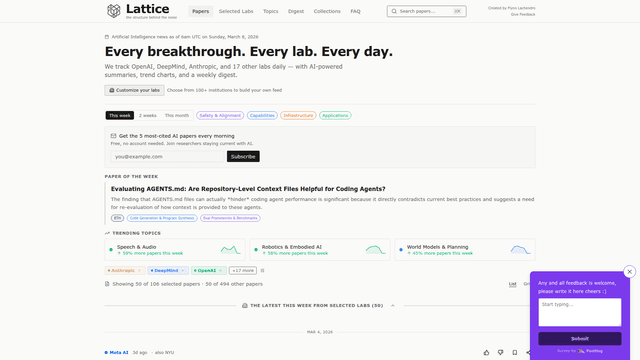Click the Code Generation & Program Synthesis tag

(x=162, y=218)
